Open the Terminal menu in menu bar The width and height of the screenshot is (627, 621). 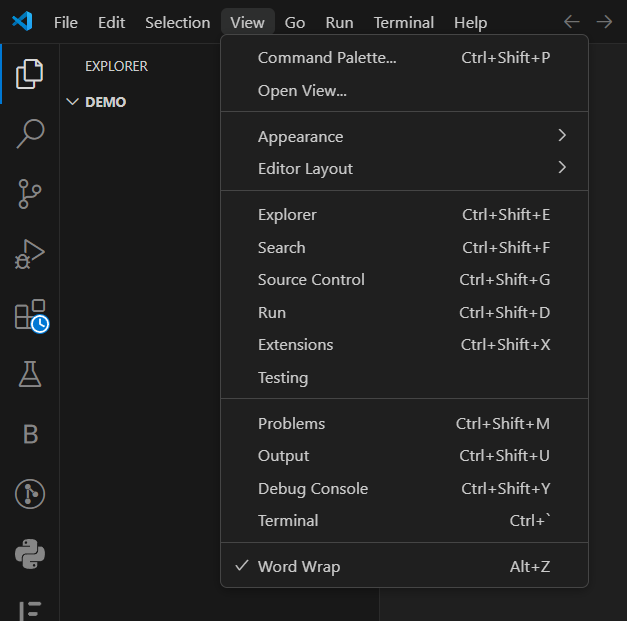point(403,22)
